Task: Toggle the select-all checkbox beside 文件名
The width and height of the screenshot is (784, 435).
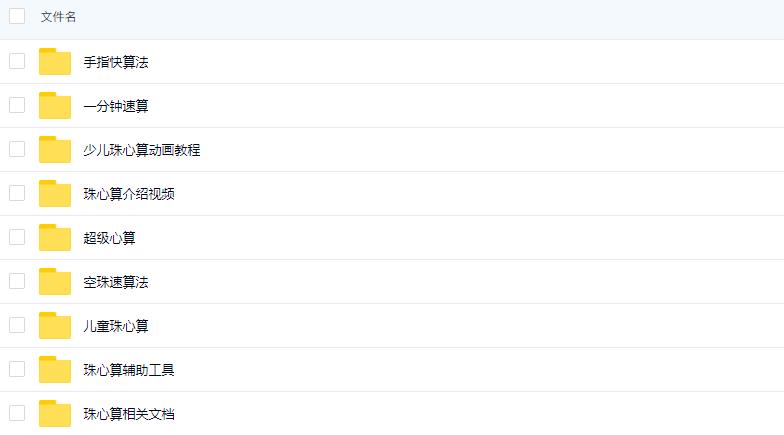Action: coord(17,16)
